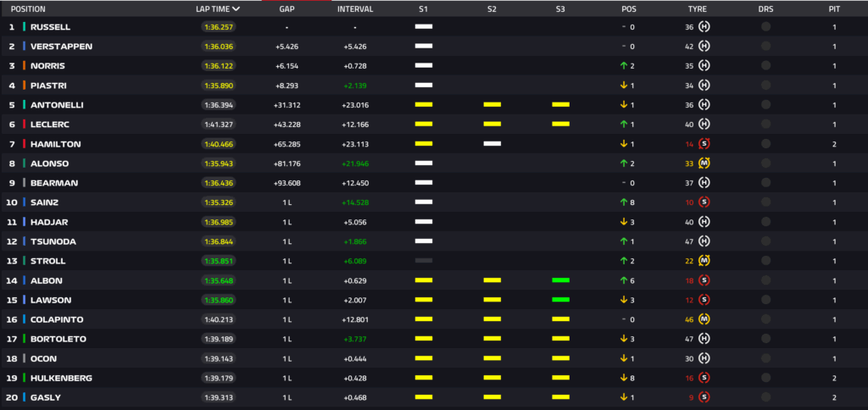Click Hamilton's white S2 sector bar
868x410 pixels.
pyautogui.click(x=492, y=144)
